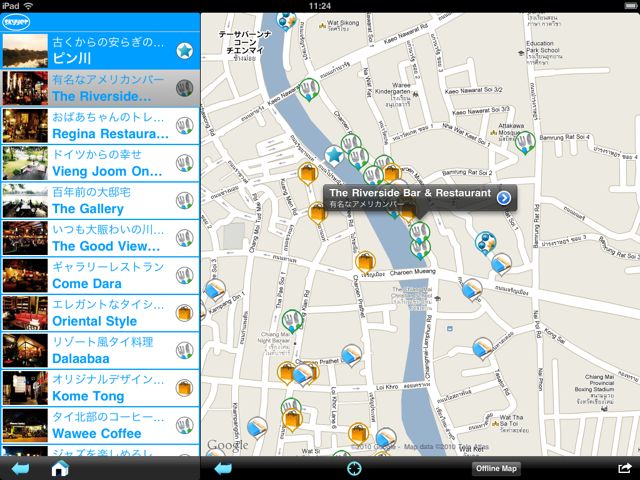Tap the restaurant icon on The Good View row

[x=184, y=238]
